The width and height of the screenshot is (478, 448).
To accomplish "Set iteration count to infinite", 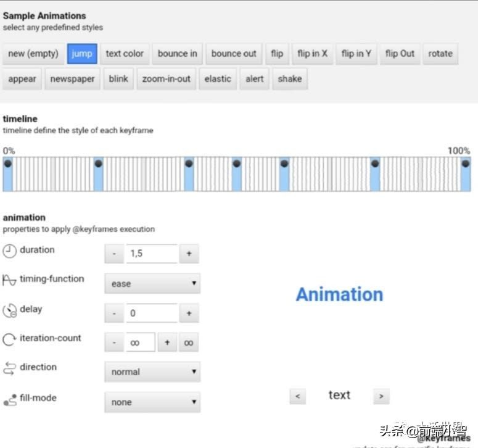I will pos(189,342).
